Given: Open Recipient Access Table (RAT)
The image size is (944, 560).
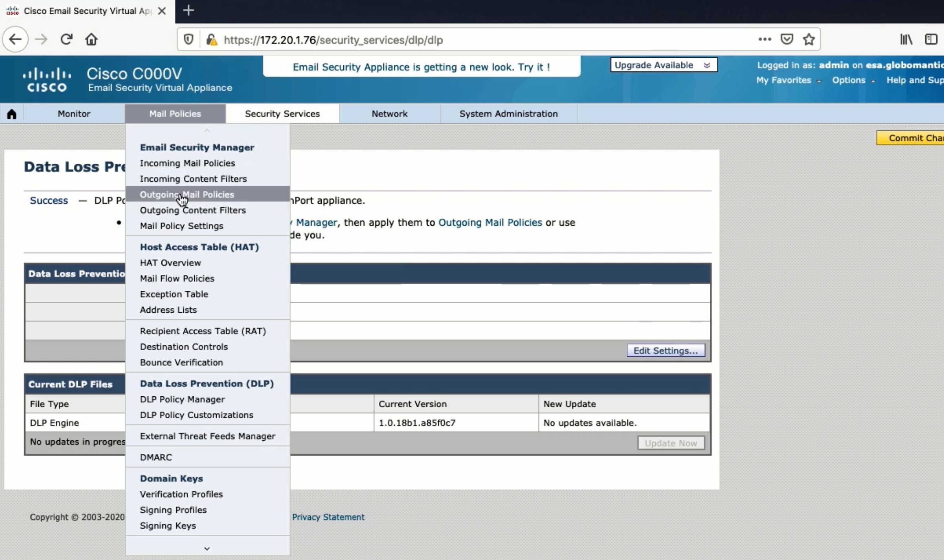Looking at the screenshot, I should pos(203,331).
